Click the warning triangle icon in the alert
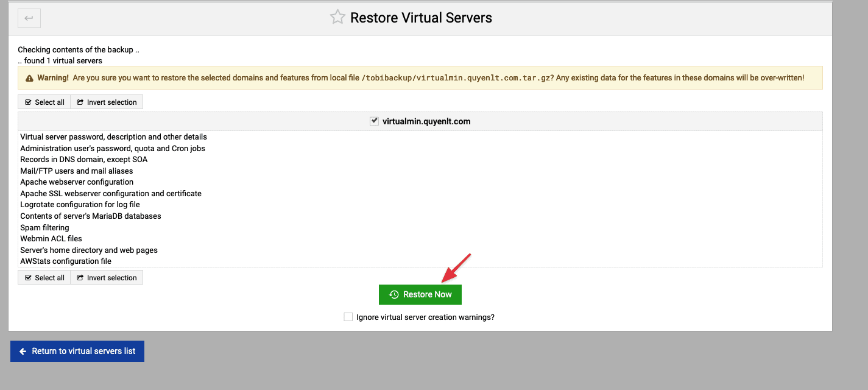This screenshot has height=390, width=868. pos(29,79)
